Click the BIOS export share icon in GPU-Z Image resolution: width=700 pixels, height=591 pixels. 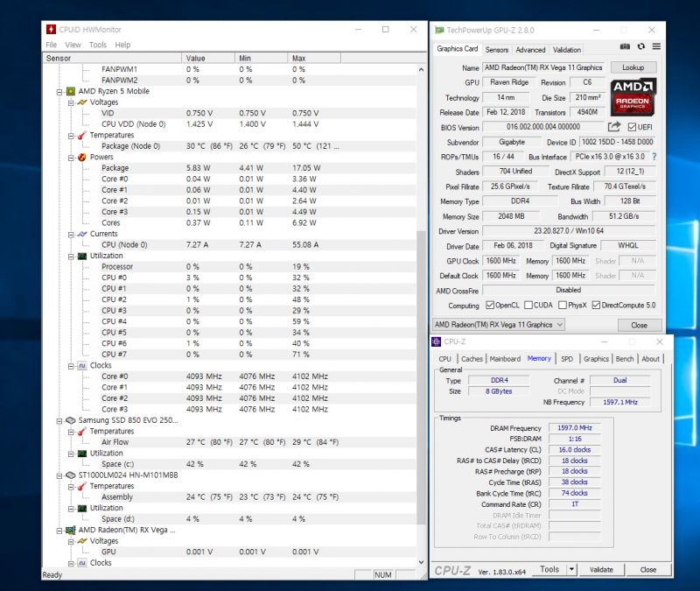(x=614, y=127)
